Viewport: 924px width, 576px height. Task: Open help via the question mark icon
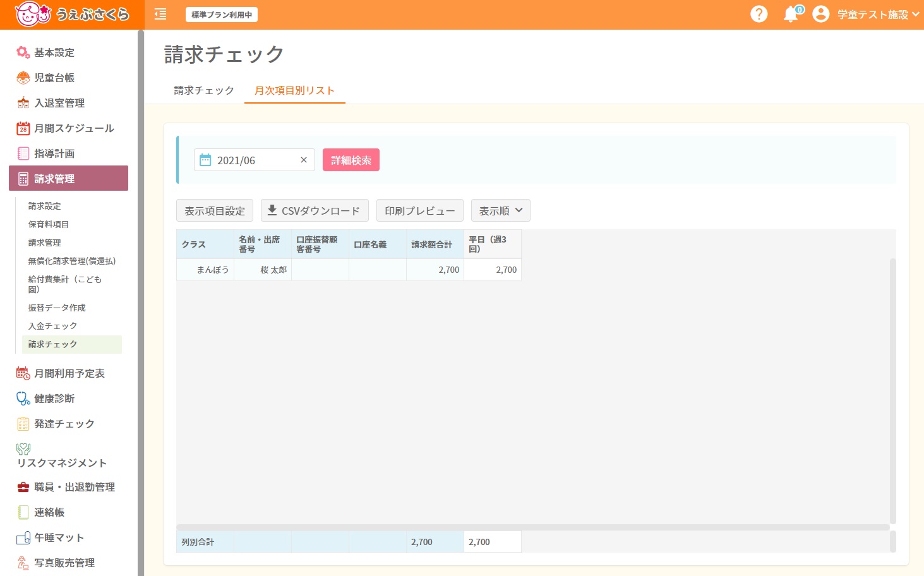pyautogui.click(x=759, y=14)
